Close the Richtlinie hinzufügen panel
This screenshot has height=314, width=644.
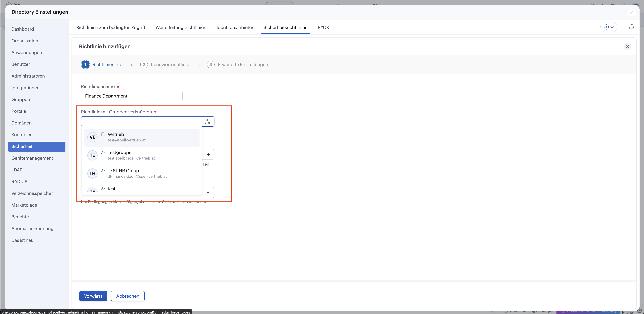coord(627,46)
